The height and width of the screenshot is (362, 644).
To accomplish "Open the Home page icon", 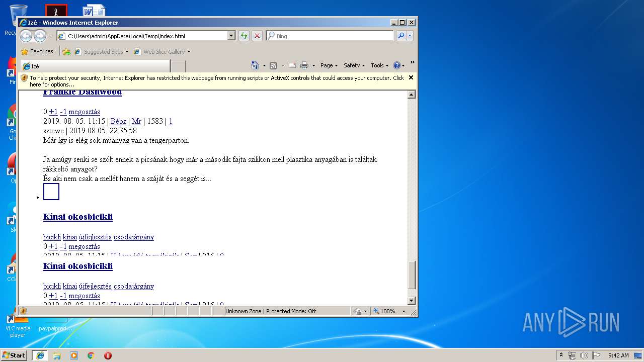I will tap(255, 65).
